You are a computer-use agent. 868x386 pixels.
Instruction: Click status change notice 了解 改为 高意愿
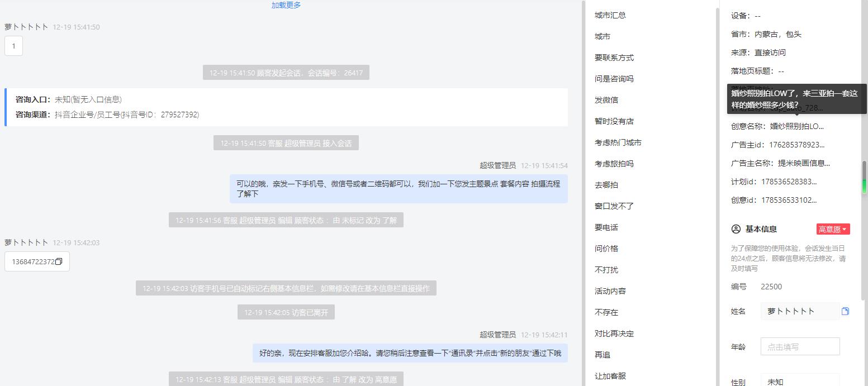[286, 379]
